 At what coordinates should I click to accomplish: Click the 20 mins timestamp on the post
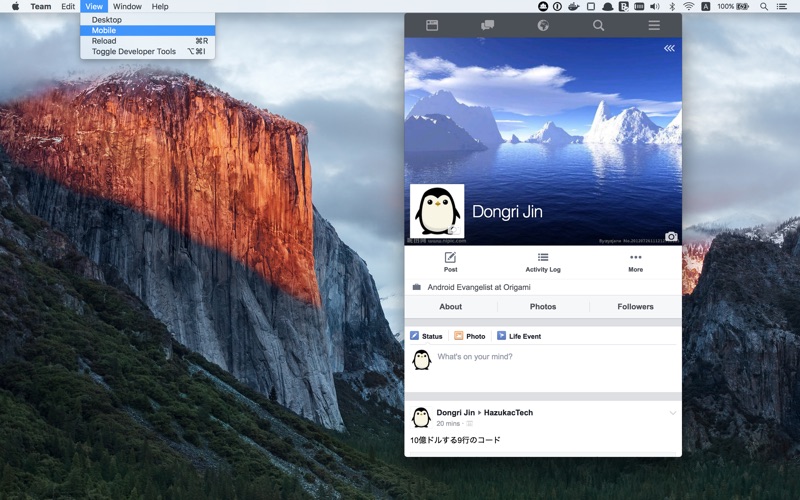[448, 423]
